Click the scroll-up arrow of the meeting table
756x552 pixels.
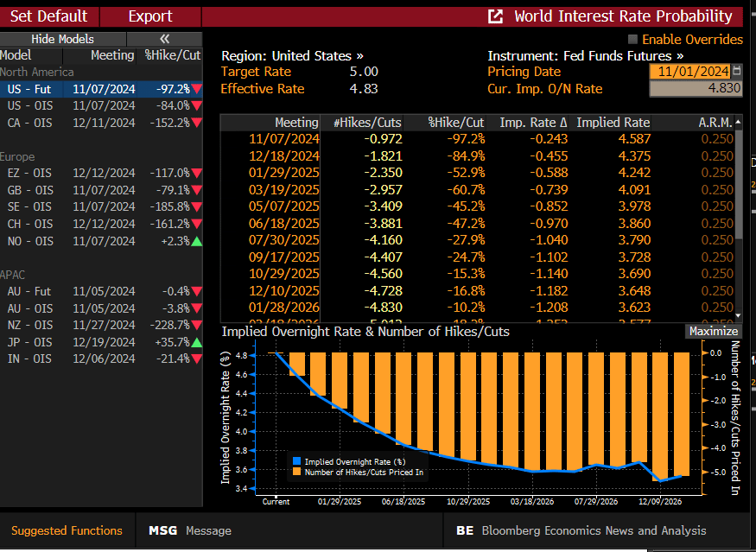point(739,122)
